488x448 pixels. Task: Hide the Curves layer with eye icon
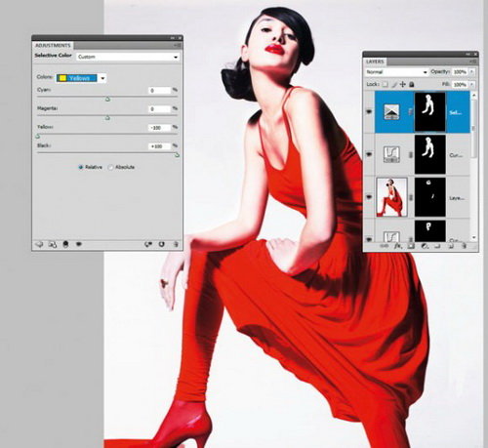click(369, 154)
